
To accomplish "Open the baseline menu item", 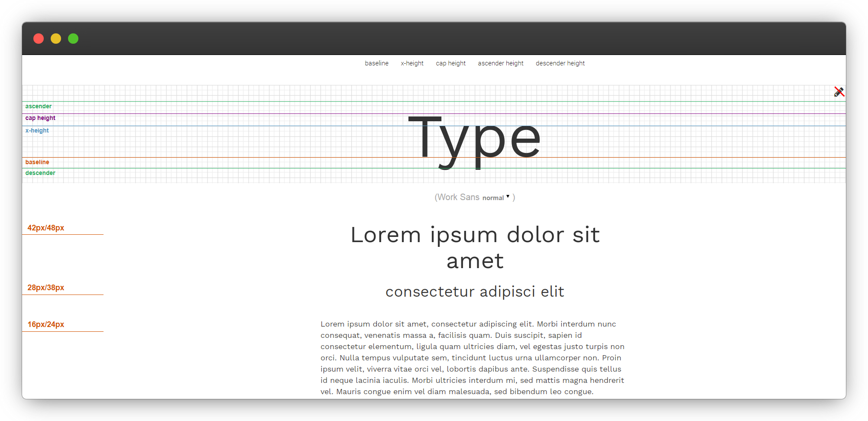I will tap(376, 63).
